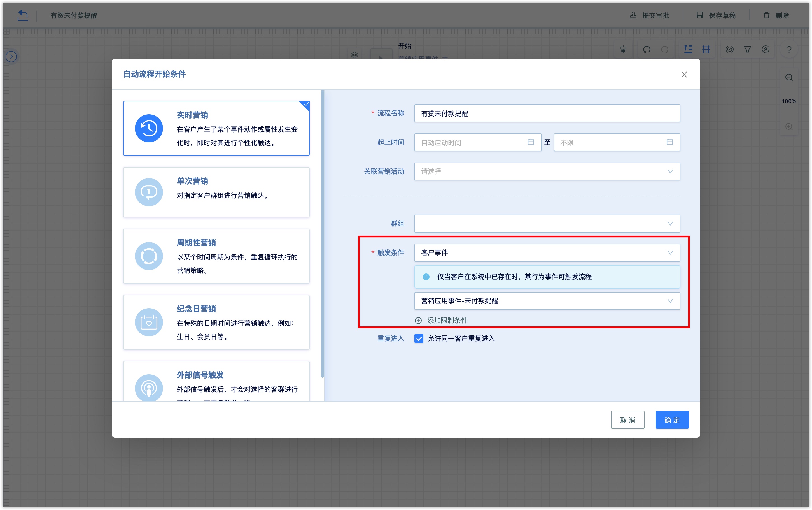The image size is (812, 510).
Task: Select the 单次营销 card
Action: (216, 192)
